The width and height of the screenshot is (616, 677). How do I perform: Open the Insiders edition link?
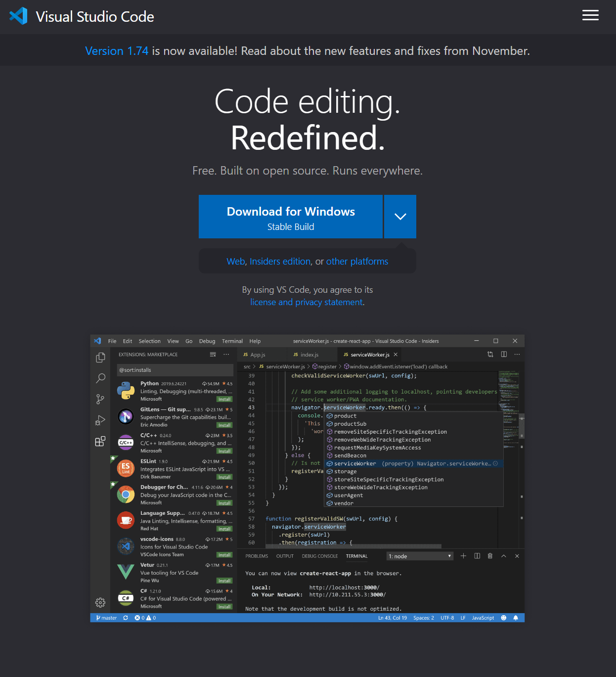pyautogui.click(x=280, y=261)
